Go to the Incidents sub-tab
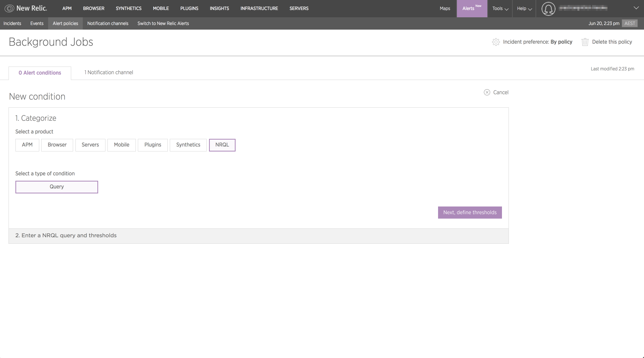 click(x=12, y=23)
